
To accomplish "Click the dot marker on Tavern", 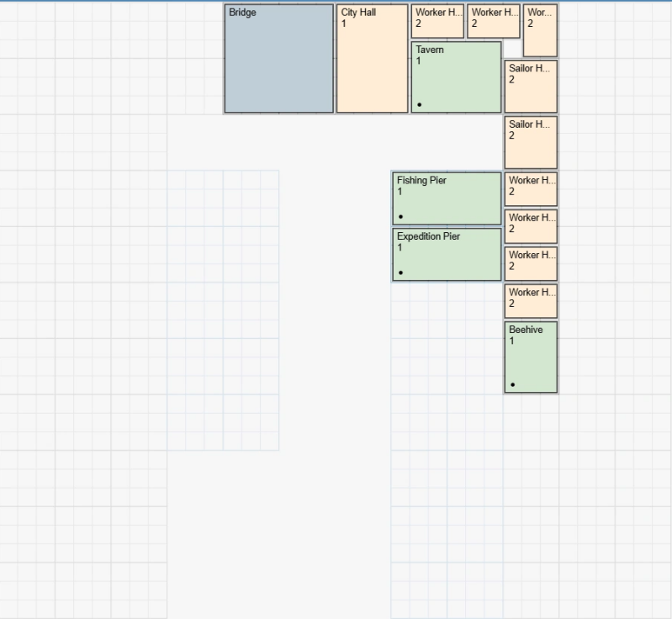I will click(419, 104).
